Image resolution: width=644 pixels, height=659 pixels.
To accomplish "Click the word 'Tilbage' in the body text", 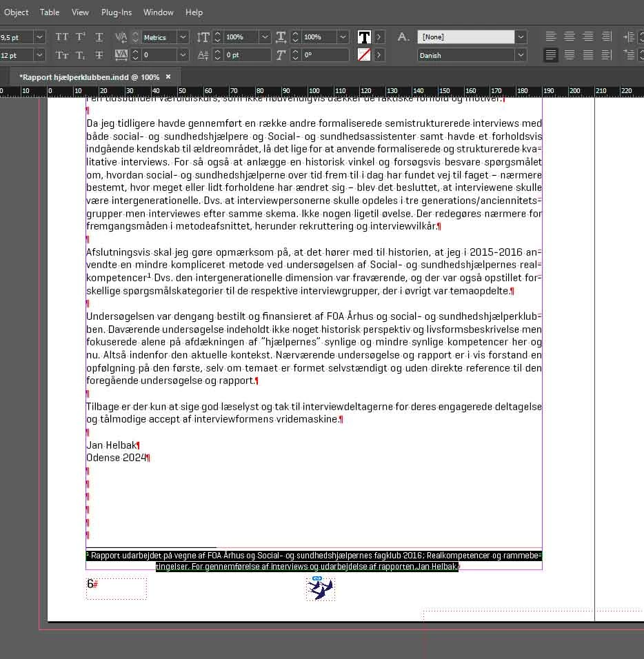I will (x=103, y=407).
